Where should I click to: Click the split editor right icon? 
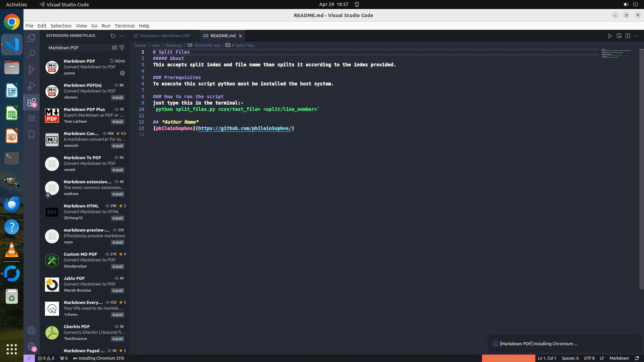(628, 36)
